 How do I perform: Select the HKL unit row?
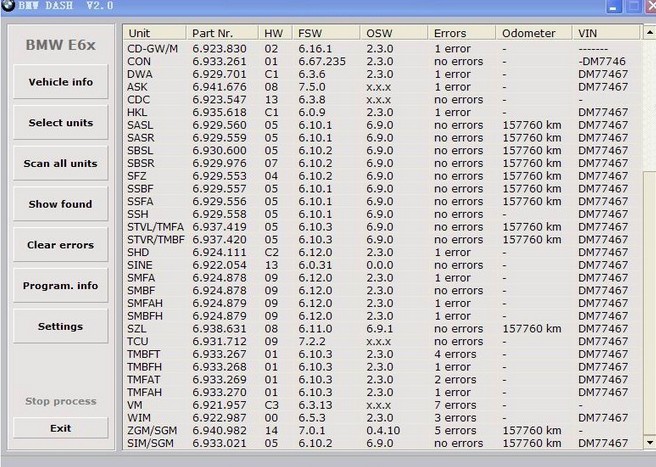(x=383, y=112)
